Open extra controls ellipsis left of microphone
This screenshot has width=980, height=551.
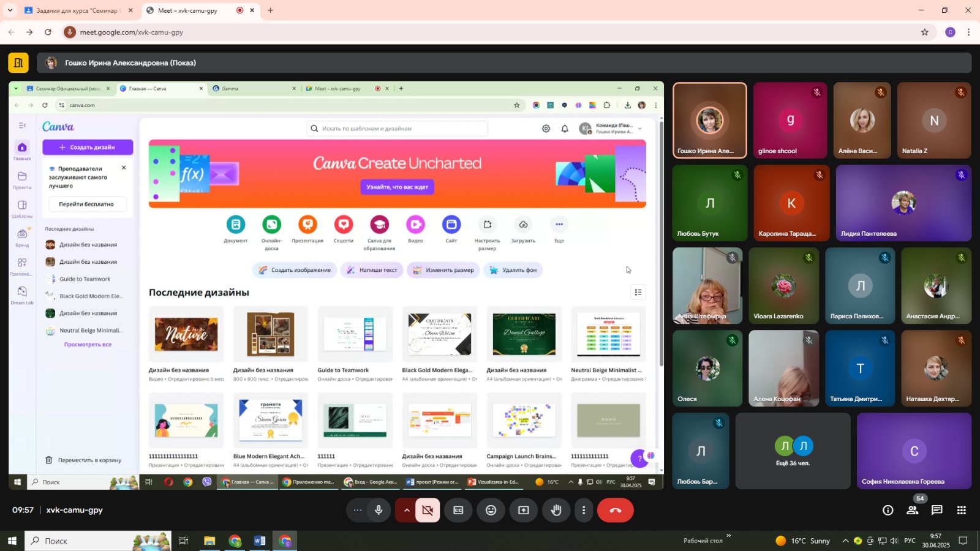(358, 510)
